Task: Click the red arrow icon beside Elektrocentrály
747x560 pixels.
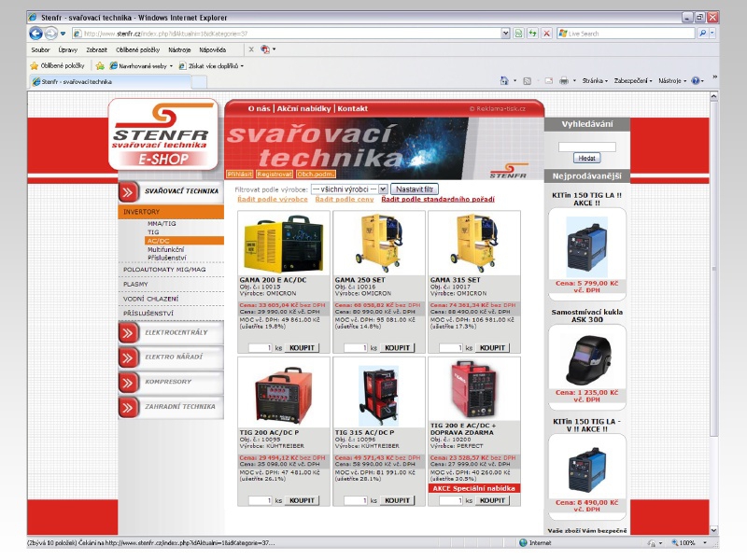Action: pos(128,333)
